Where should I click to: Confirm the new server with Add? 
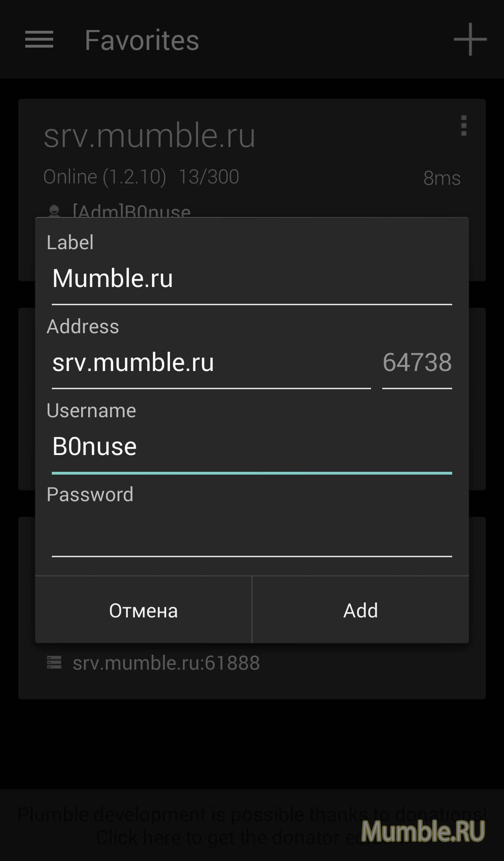[x=361, y=610]
